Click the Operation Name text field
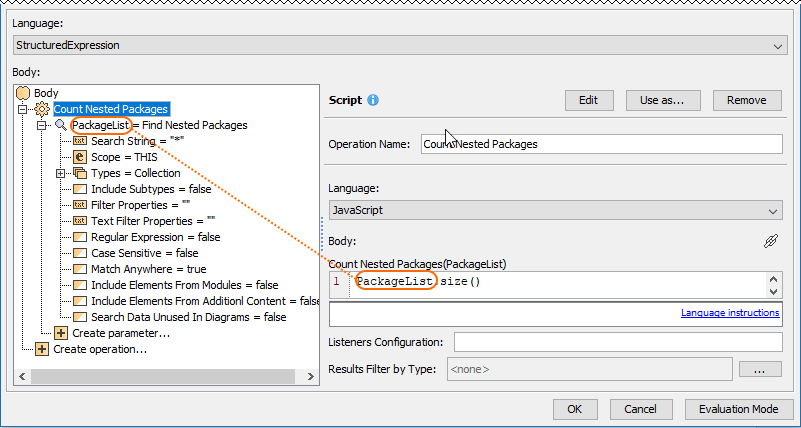 (600, 144)
